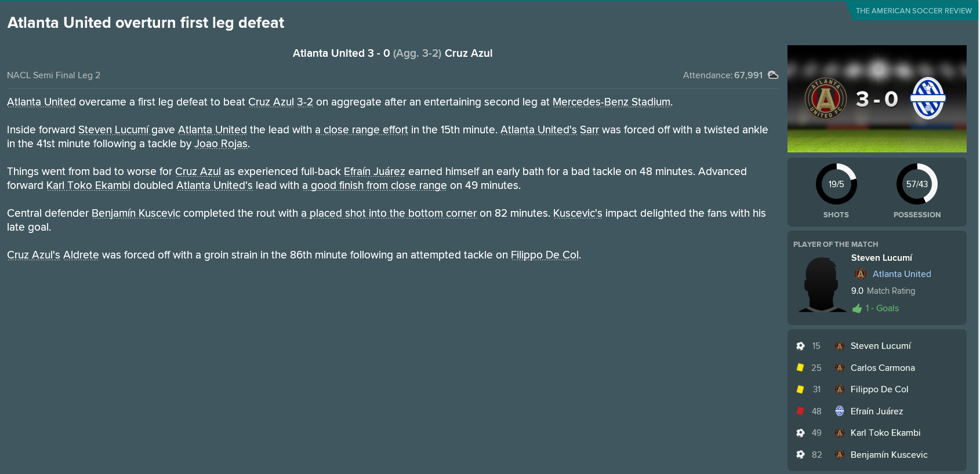
Task: Open the Joao Rojas player link
Action: (221, 144)
